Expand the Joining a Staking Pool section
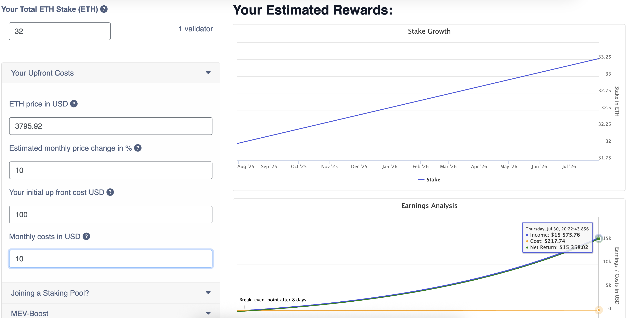Screen dimensions: 644x318 208,293
